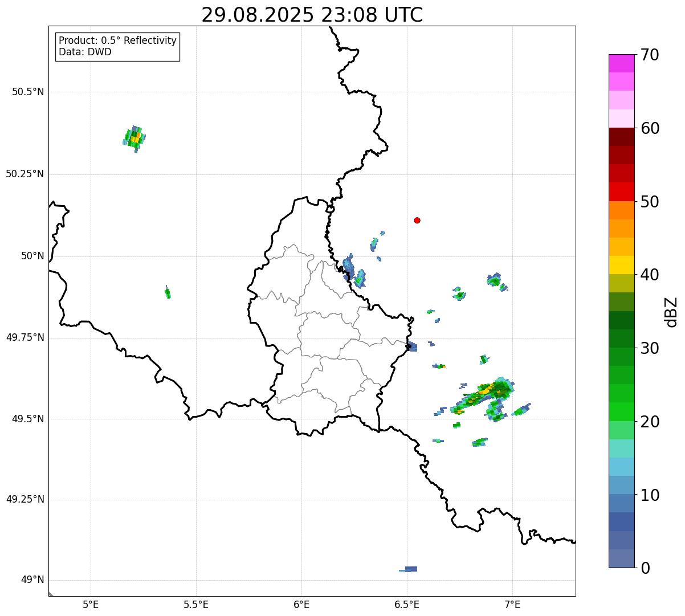
Task: Select the pale pink swatch above 60
Action: pyautogui.click(x=622, y=119)
